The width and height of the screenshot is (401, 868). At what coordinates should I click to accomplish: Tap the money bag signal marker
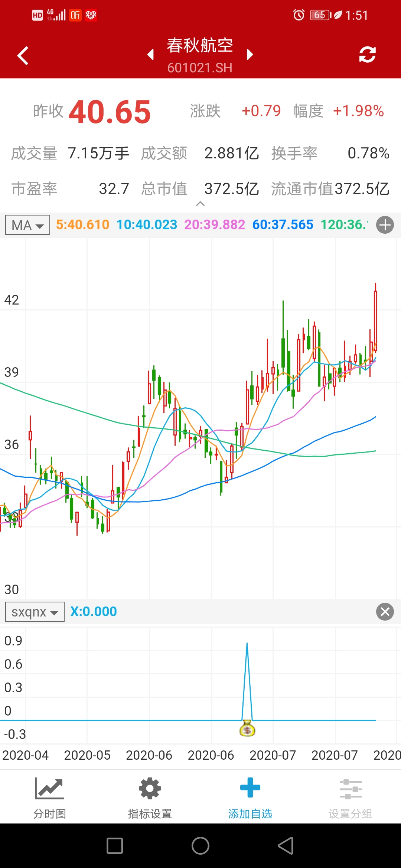247,728
